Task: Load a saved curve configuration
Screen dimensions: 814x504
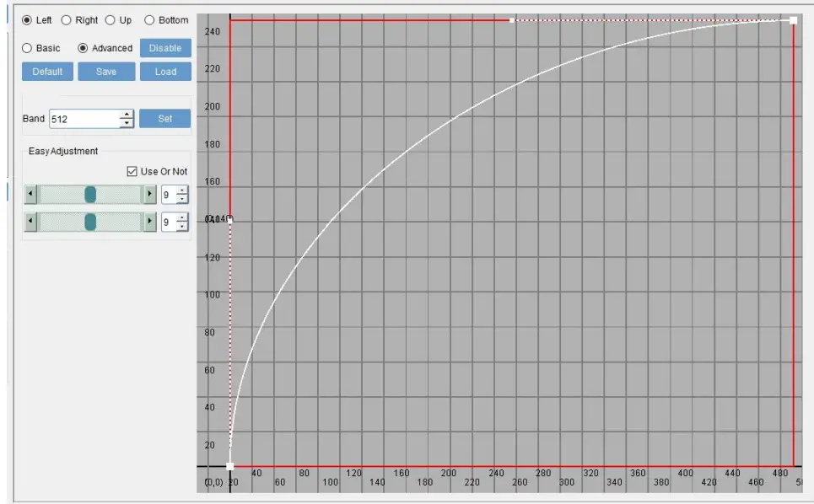Action: 164,72
